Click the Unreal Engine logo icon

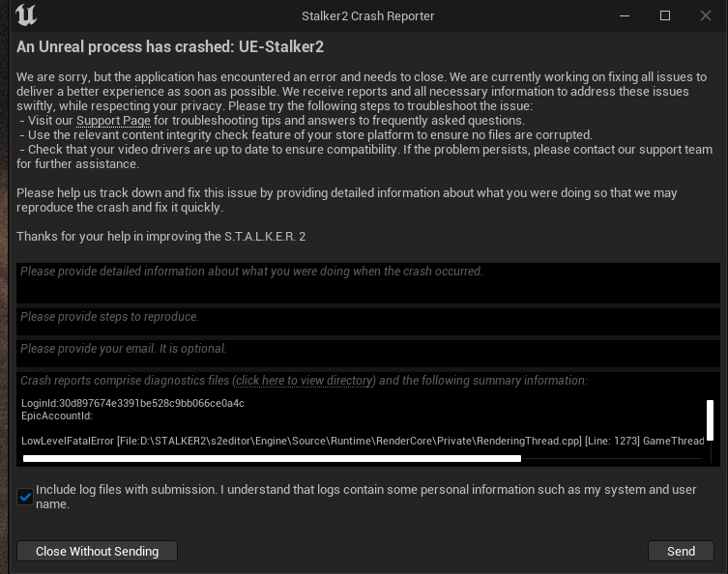click(26, 14)
